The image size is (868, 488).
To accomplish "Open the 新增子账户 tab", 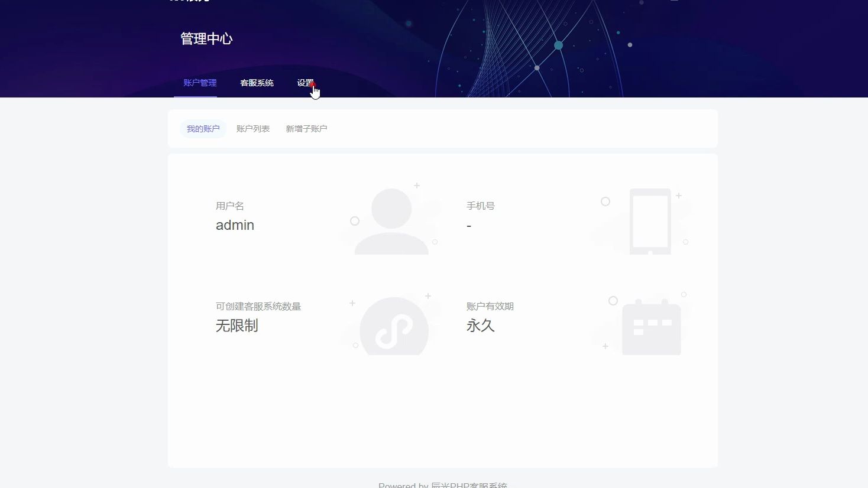I will (306, 128).
